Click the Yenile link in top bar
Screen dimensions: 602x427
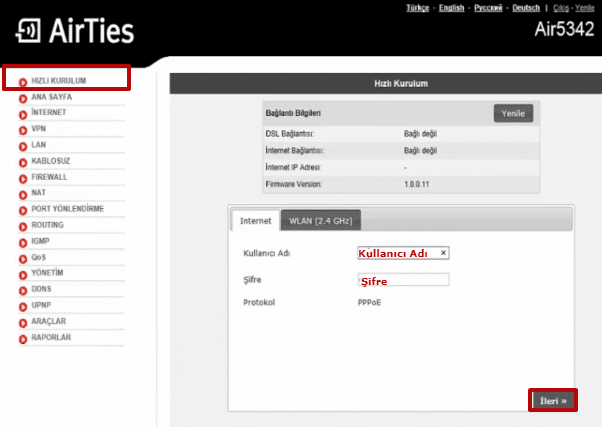[x=585, y=8]
